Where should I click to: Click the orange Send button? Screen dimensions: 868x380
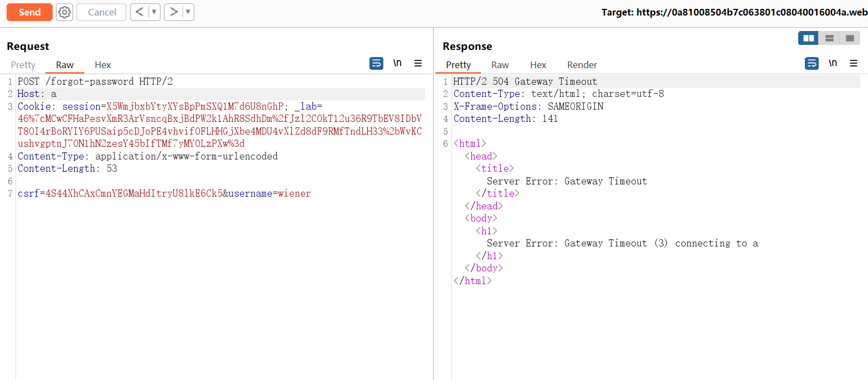tap(29, 12)
